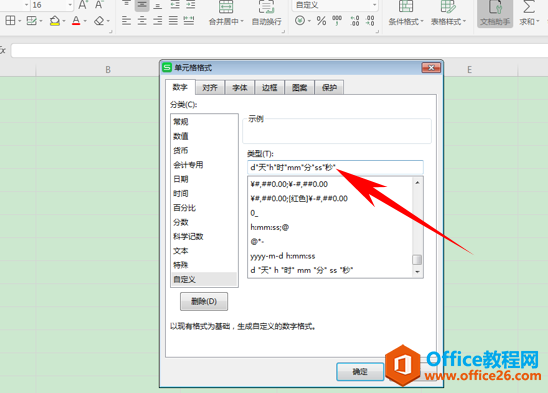Expand the table style dropdown arrow
Screen dimensions: 548x393
[464, 22]
